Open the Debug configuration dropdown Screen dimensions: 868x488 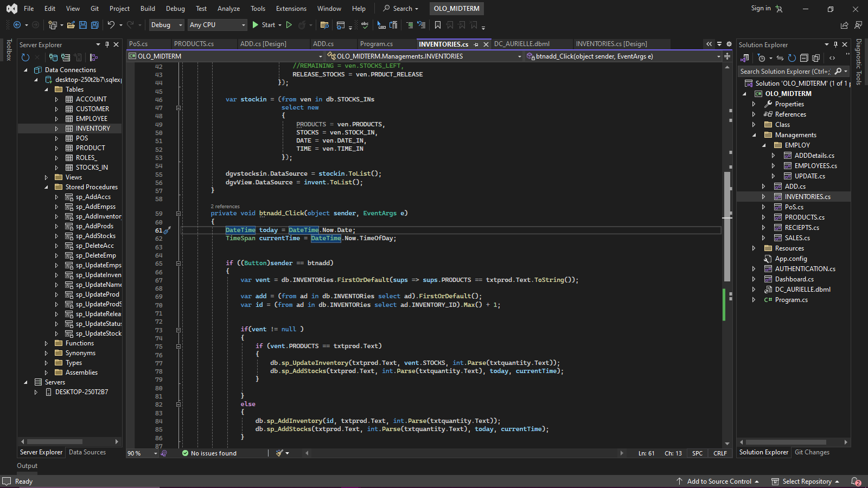pos(167,25)
